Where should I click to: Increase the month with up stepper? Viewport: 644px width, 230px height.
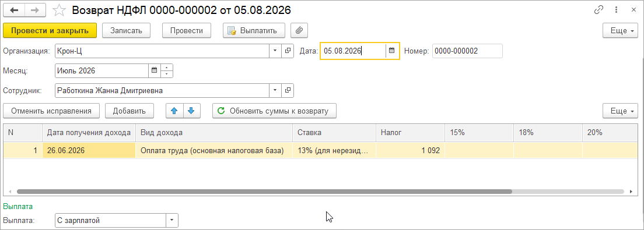click(167, 67)
